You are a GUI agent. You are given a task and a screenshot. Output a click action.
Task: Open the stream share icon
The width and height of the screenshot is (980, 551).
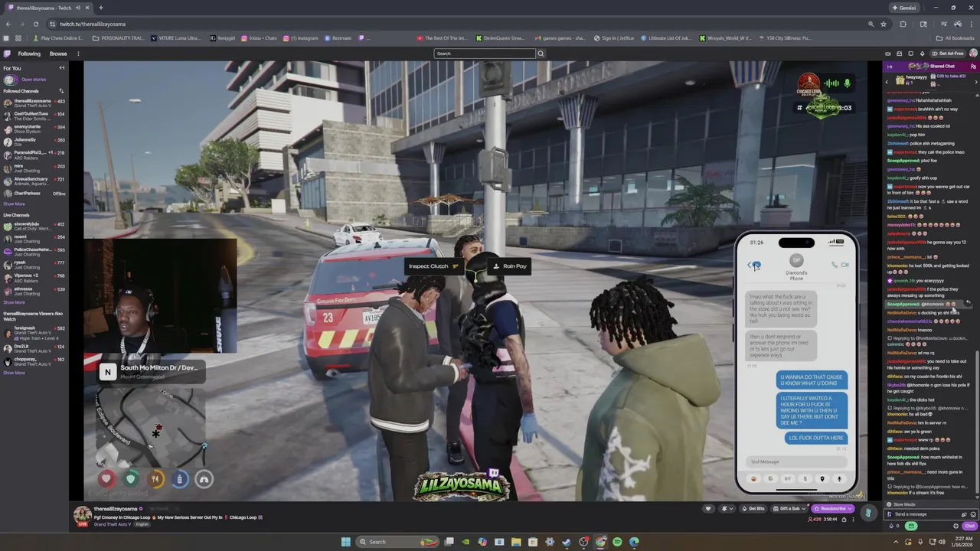pyautogui.click(x=844, y=520)
